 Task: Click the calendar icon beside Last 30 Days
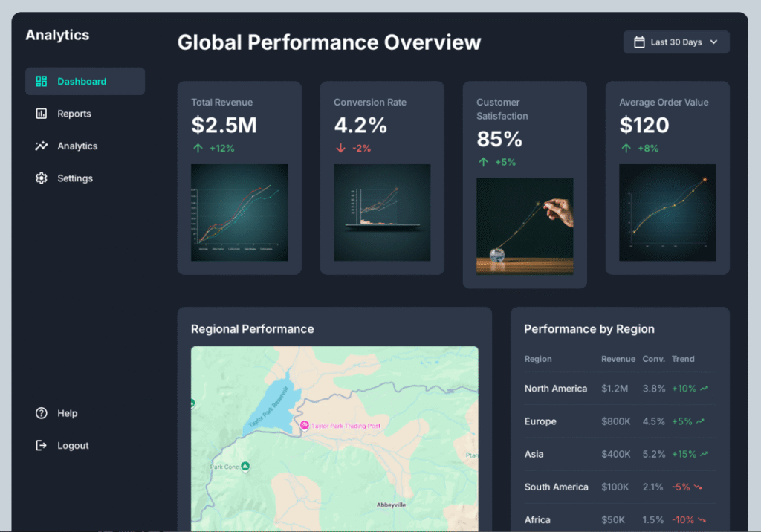coord(639,42)
